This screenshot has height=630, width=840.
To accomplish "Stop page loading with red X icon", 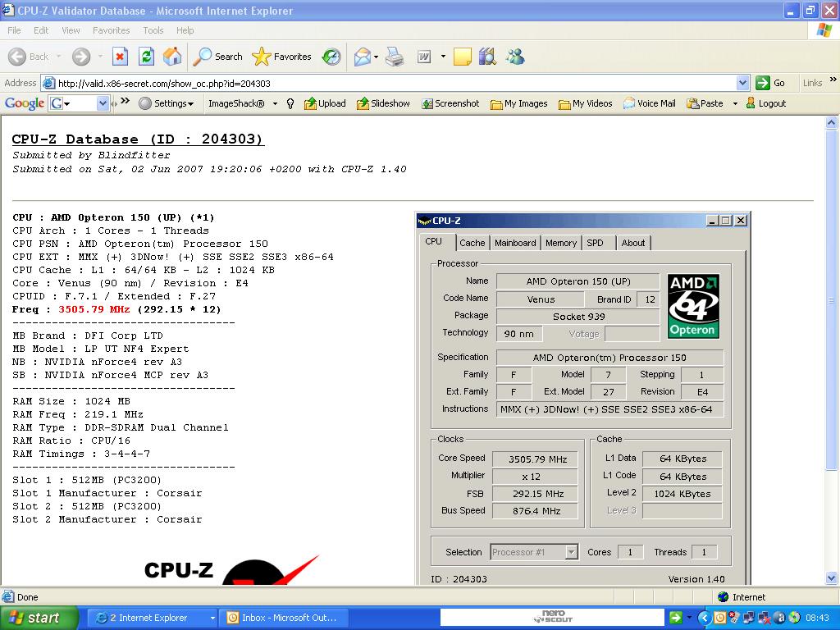I will click(x=120, y=57).
